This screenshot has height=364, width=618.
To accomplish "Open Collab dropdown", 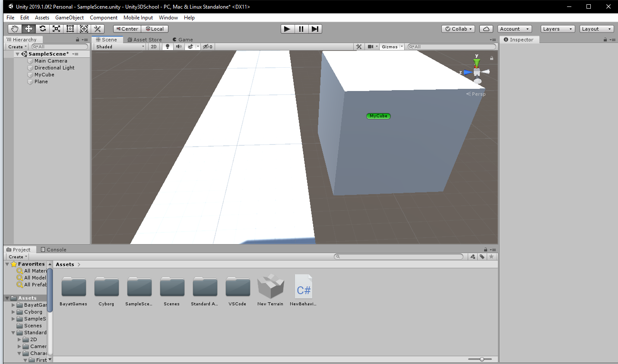I will coord(458,29).
